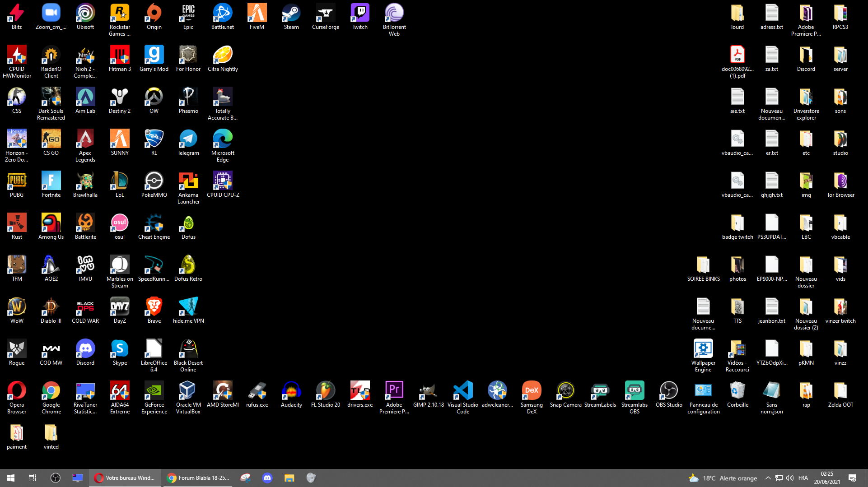Open the Audacity shortcut
Viewport: 868px width, 487px height.
(291, 395)
